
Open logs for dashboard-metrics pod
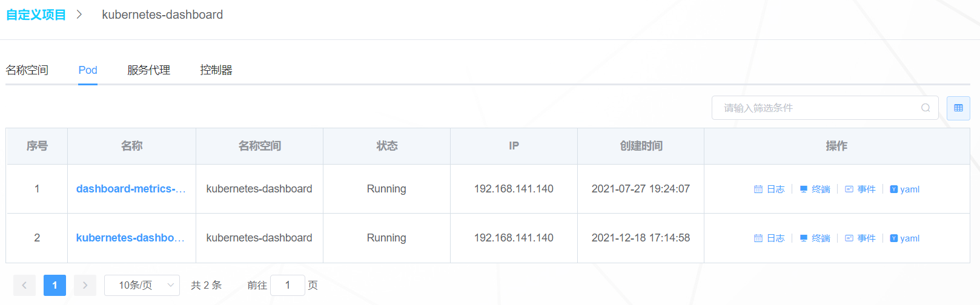coord(769,189)
